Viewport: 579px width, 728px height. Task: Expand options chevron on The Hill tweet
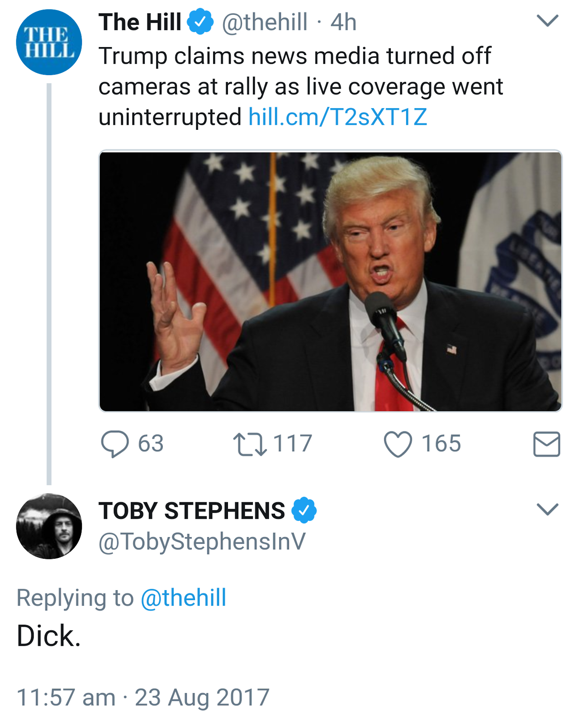coord(547,21)
